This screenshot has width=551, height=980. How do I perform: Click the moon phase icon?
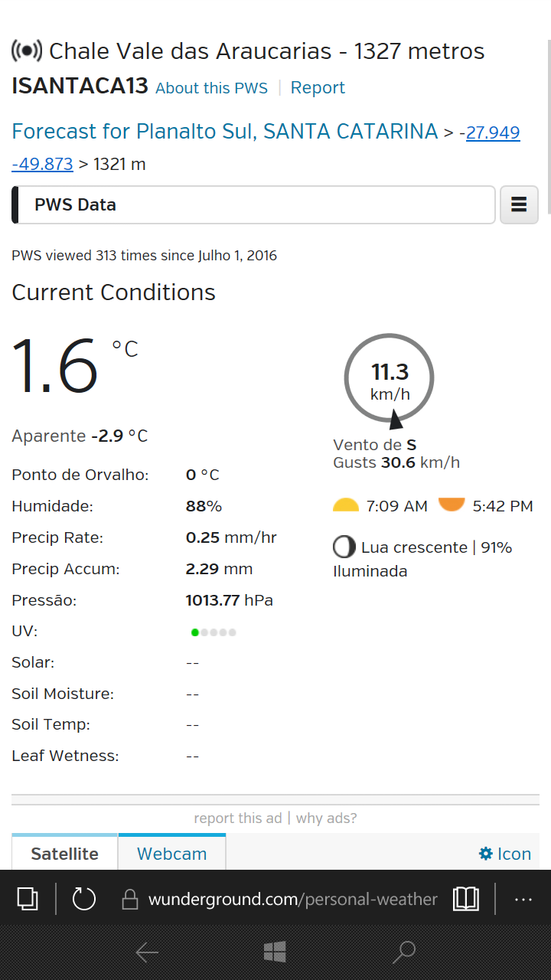pos(344,547)
